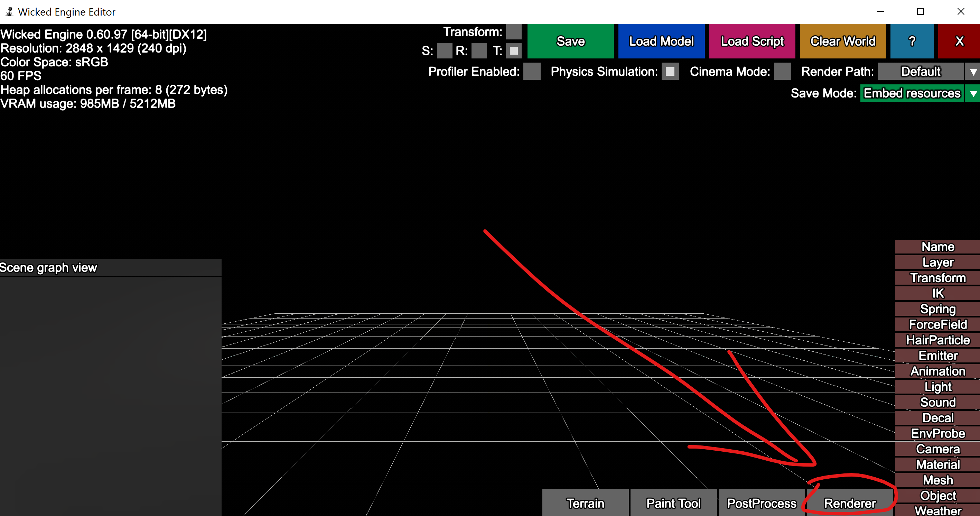Open the Spring component panel

tap(937, 309)
